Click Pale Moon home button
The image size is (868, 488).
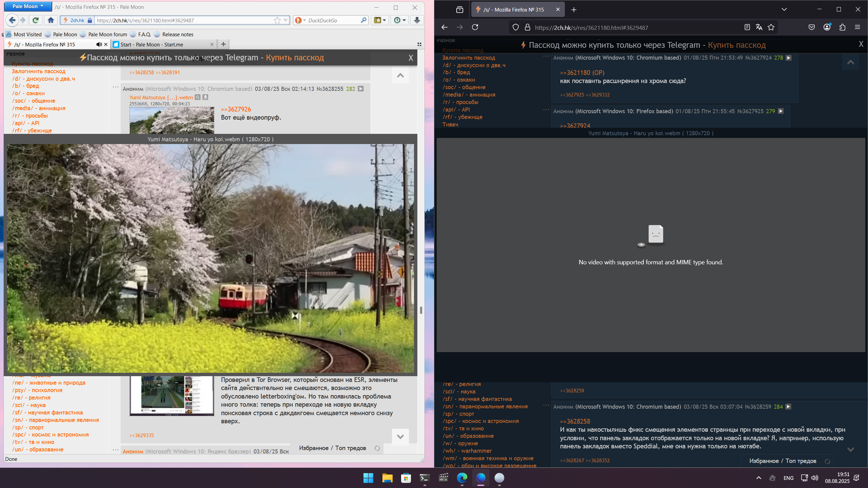[x=51, y=20]
